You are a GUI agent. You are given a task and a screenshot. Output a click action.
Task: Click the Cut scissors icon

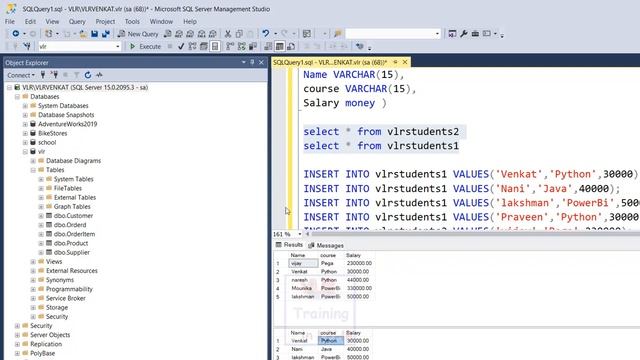[228, 34]
